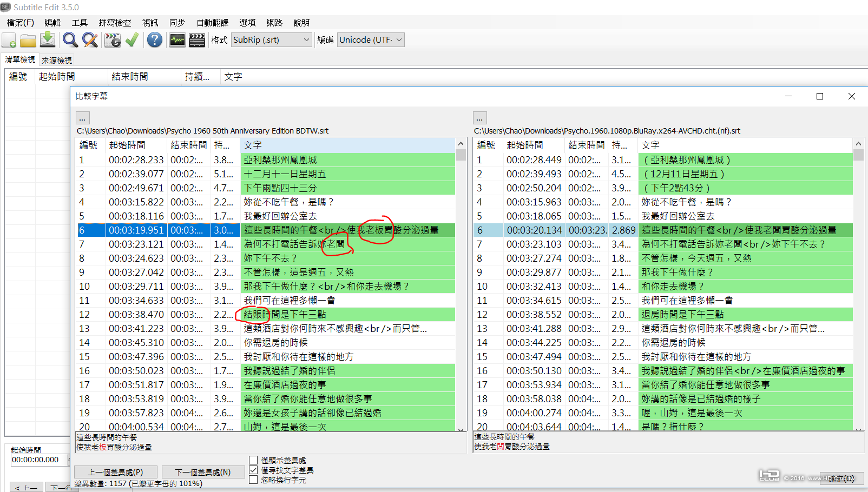Click the 起始時間 time input field

point(38,460)
